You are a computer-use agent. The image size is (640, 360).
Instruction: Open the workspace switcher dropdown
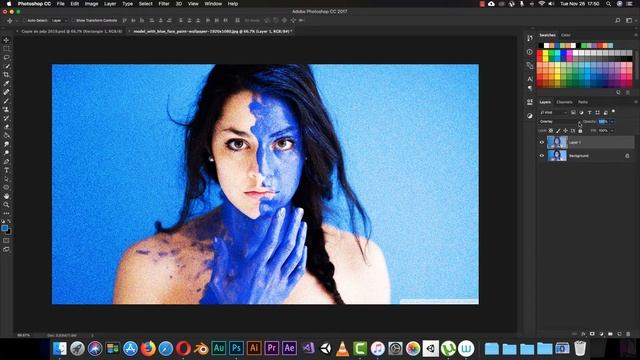pos(629,20)
